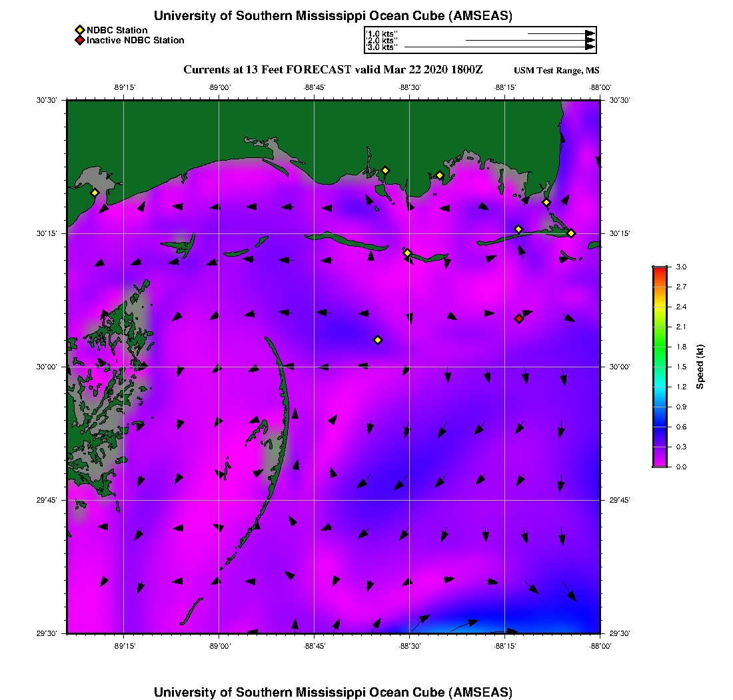Click the red Inactive NDBC Station legend diamond
The height and width of the screenshot is (700, 733).
point(79,40)
